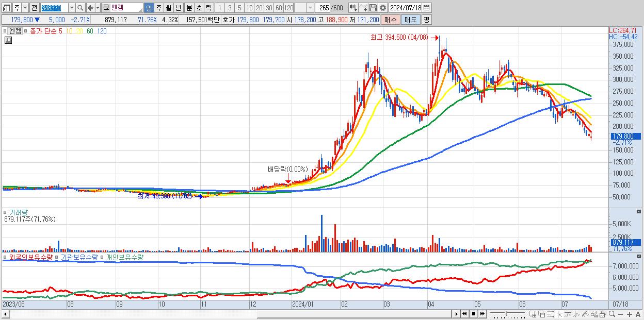Click the 전 button

pos(34,8)
